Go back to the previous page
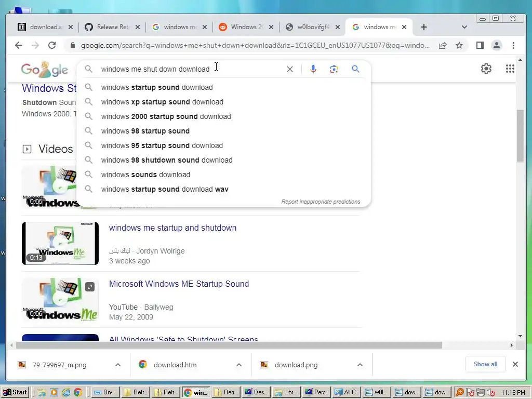The height and width of the screenshot is (399, 532). pyautogui.click(x=19, y=45)
